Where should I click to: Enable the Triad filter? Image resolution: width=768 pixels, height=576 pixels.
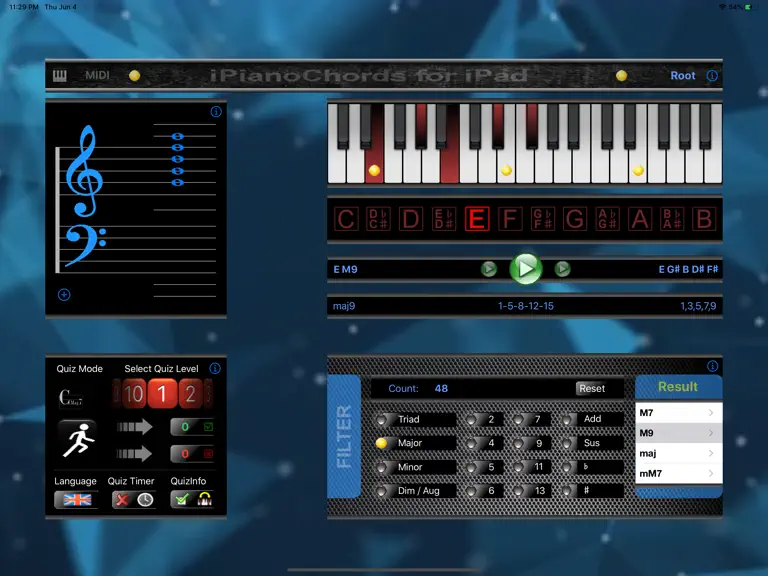[415, 419]
